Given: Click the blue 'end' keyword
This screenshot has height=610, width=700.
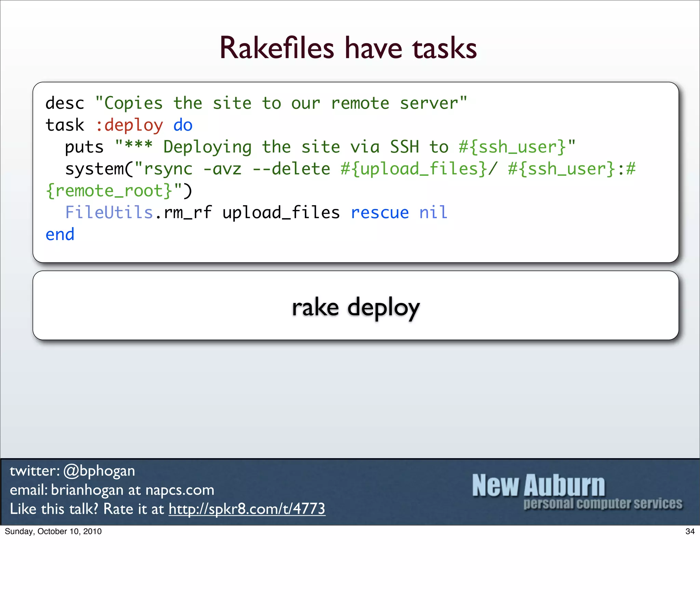Looking at the screenshot, I should (x=60, y=235).
